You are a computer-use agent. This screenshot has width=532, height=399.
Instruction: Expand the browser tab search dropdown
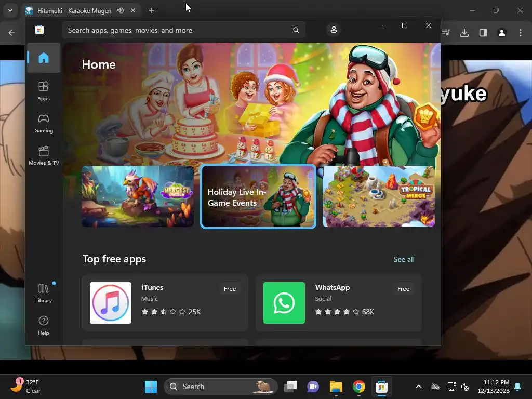[10, 10]
